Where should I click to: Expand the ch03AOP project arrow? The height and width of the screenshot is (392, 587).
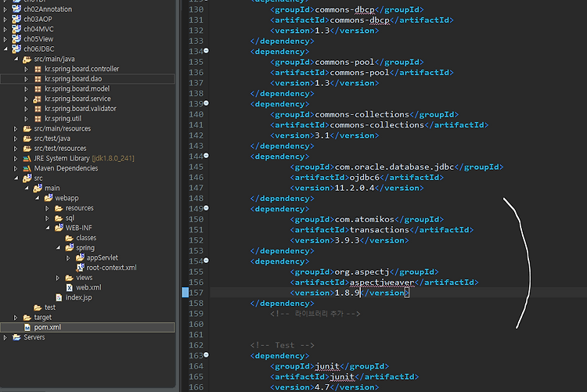[x=5, y=19]
